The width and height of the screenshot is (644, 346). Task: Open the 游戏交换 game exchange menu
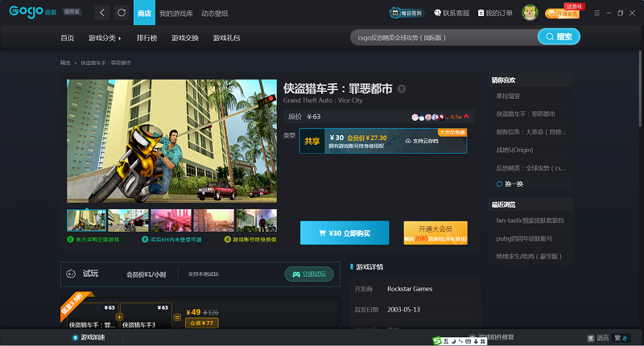pyautogui.click(x=185, y=38)
